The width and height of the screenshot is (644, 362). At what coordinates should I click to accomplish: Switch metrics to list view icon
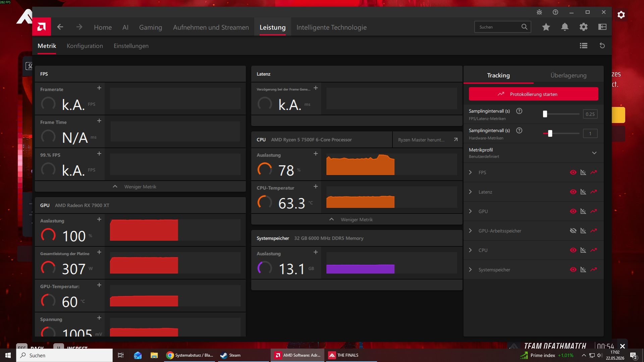click(x=584, y=46)
